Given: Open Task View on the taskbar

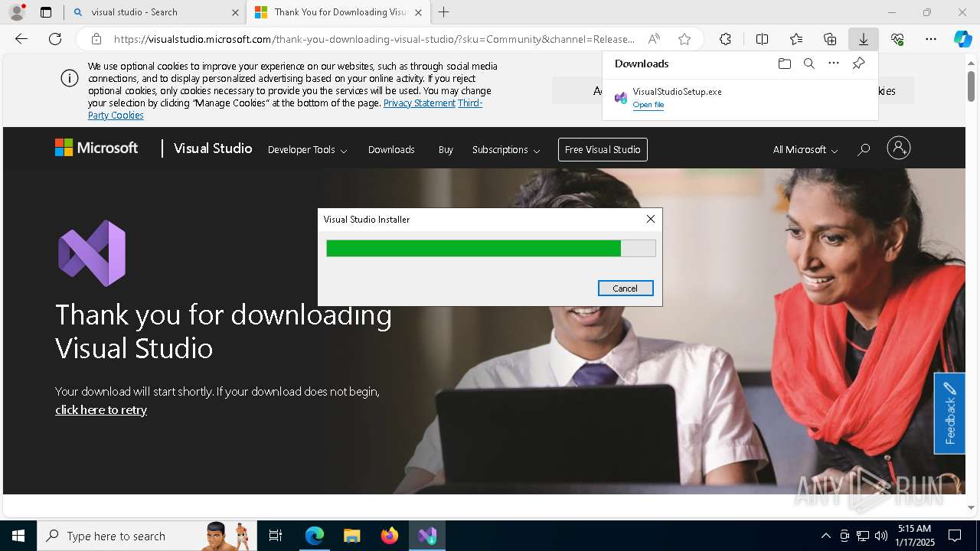Looking at the screenshot, I should 276,536.
